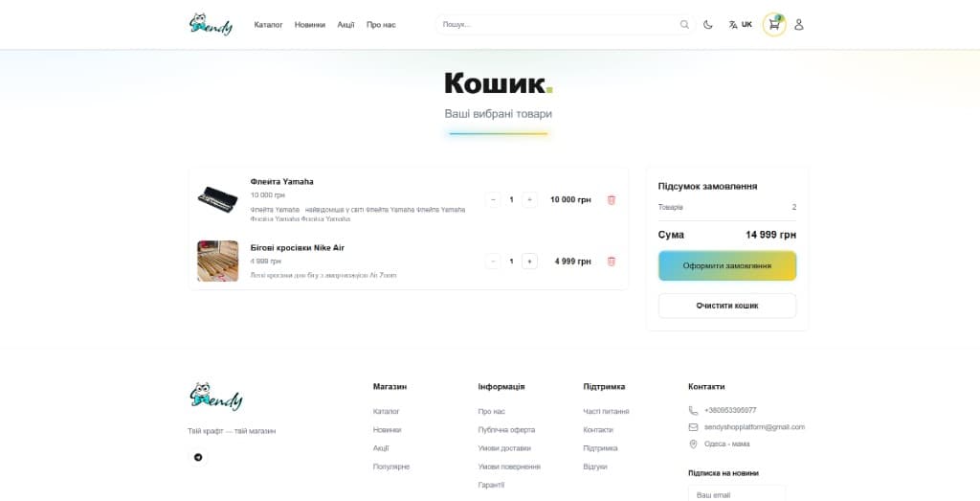The height and width of the screenshot is (501, 980).
Task: Open the Популярне footer link
Action: tap(391, 467)
